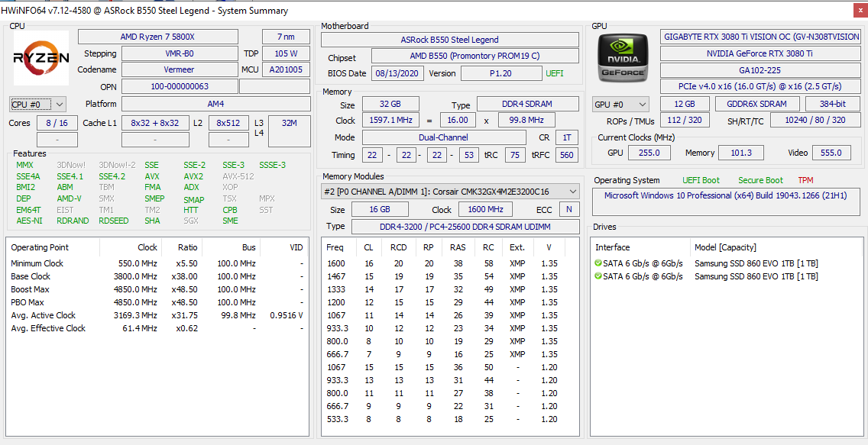
Task: Click the GA102-225 GPU codename field
Action: 760,70
